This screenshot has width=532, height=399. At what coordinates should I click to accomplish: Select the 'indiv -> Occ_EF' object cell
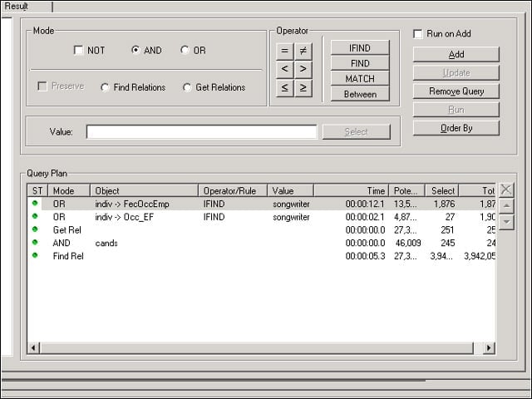[x=124, y=217]
